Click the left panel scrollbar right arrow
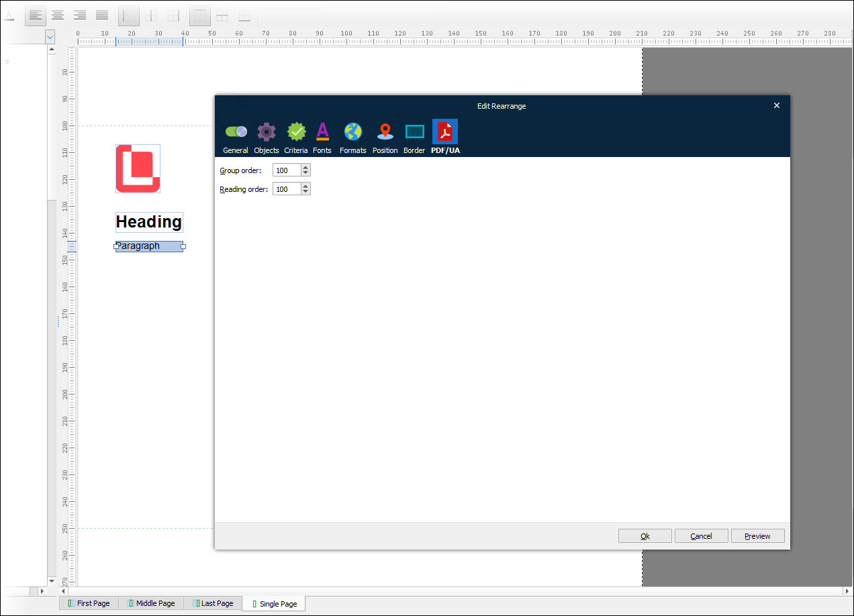This screenshot has width=854, height=616. pos(42,591)
